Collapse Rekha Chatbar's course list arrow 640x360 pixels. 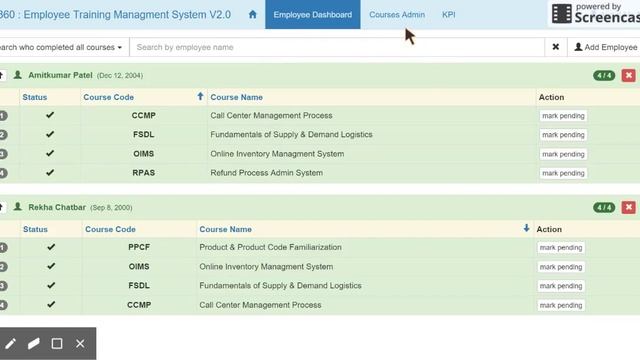tap(2, 207)
